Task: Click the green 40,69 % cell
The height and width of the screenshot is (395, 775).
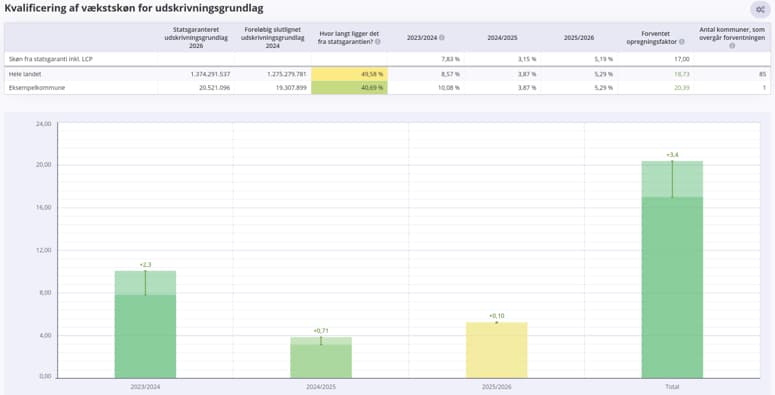Action: click(x=349, y=88)
